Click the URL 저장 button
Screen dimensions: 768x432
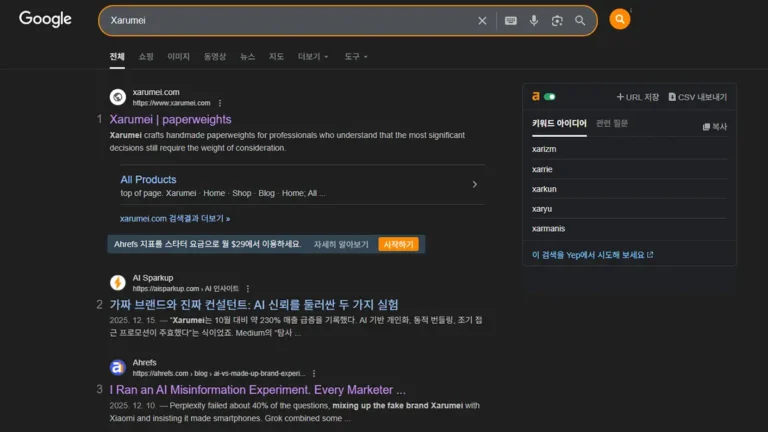coord(638,97)
